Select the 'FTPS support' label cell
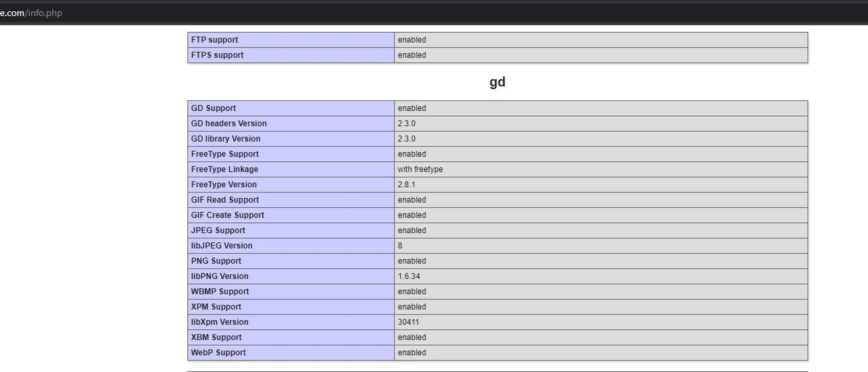 291,55
